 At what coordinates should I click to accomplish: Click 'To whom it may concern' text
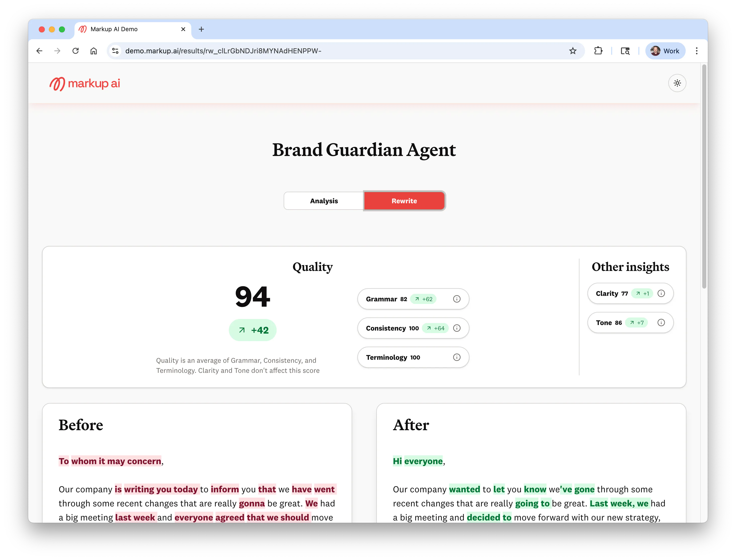110,461
